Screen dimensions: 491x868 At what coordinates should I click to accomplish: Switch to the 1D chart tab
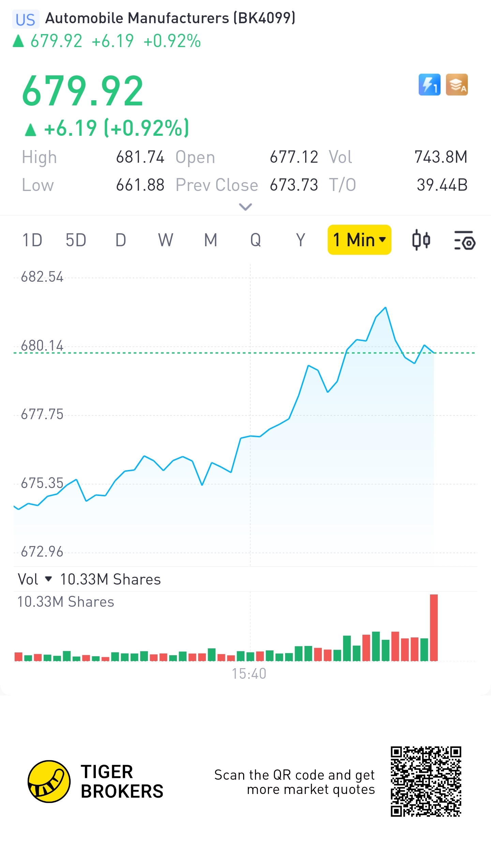coord(32,240)
